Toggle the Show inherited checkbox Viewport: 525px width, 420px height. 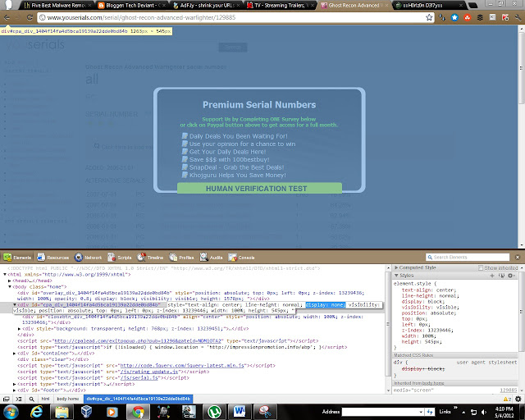coord(481,267)
